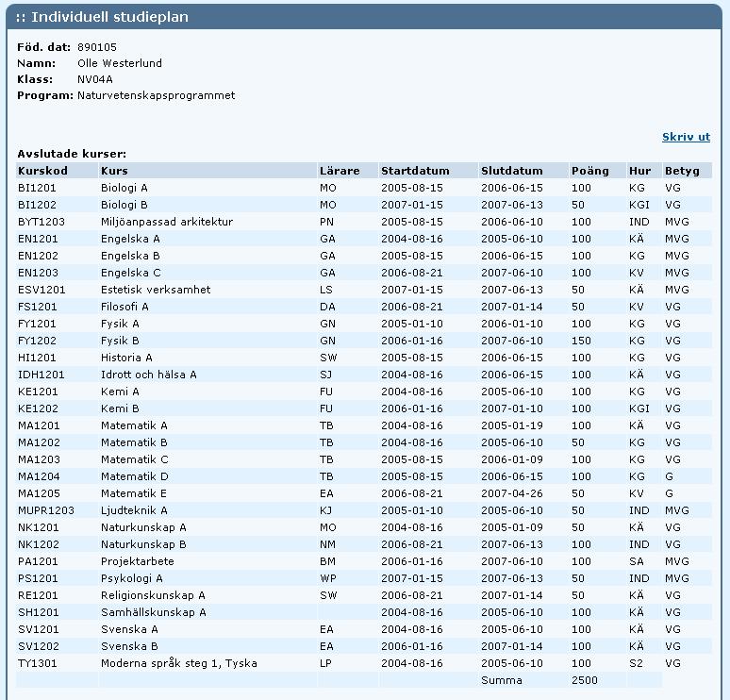Click the Individuell studieplan title bar
The image size is (730, 700).
364,17
